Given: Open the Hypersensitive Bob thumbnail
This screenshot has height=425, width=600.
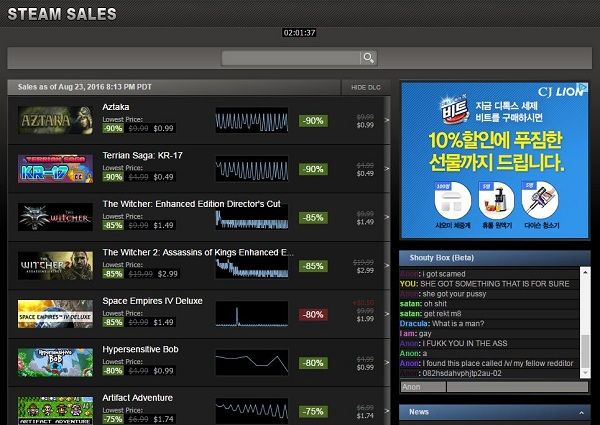Looking at the screenshot, I should [55, 363].
